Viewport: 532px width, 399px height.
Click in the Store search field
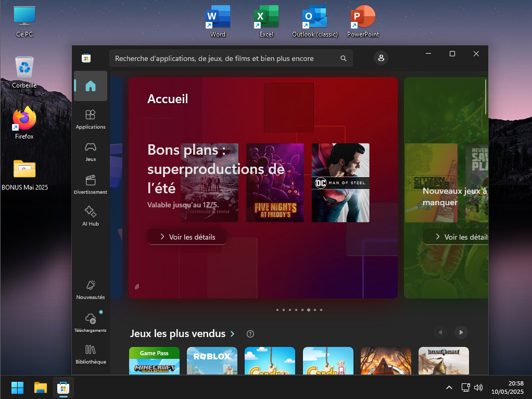(x=231, y=58)
